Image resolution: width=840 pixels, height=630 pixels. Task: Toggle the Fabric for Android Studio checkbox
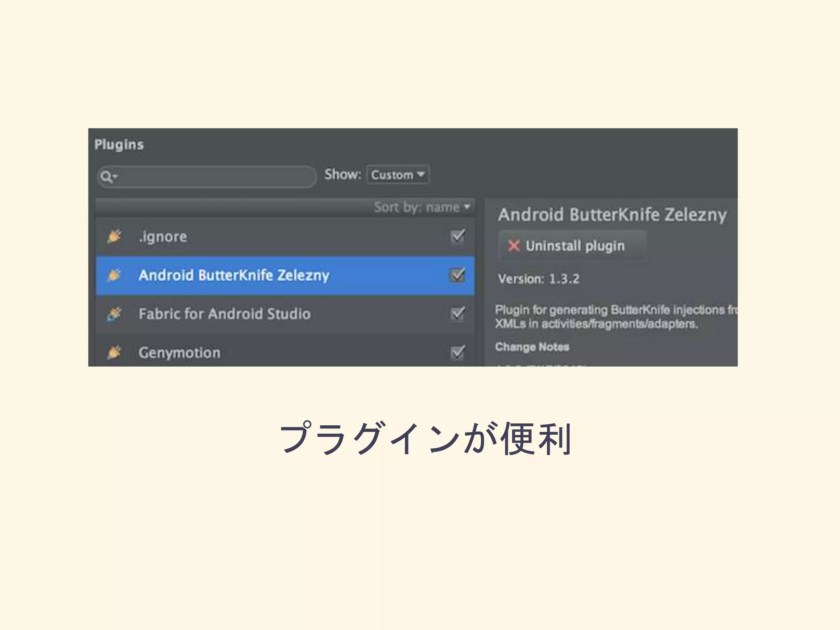click(458, 314)
